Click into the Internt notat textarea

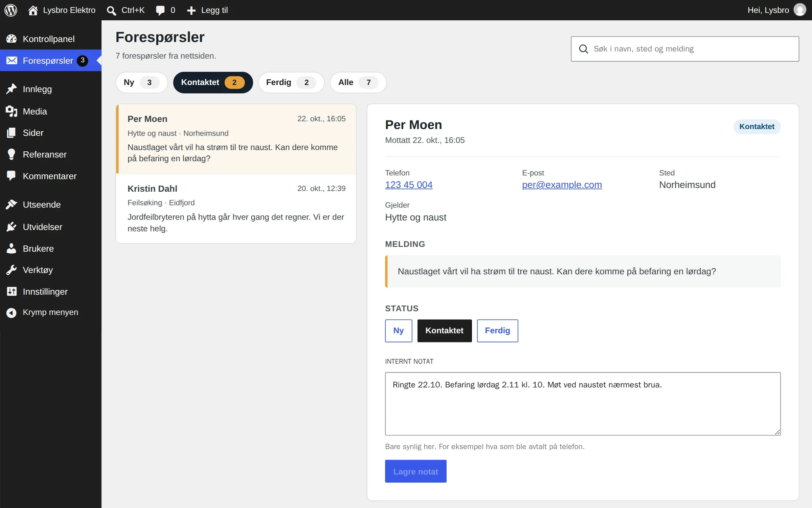[583, 404]
